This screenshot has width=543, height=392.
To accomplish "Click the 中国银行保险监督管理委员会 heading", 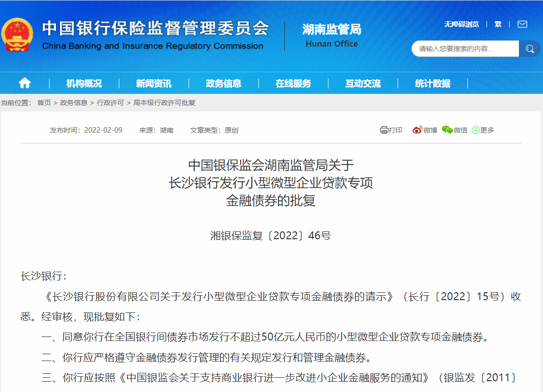I will pos(156,28).
